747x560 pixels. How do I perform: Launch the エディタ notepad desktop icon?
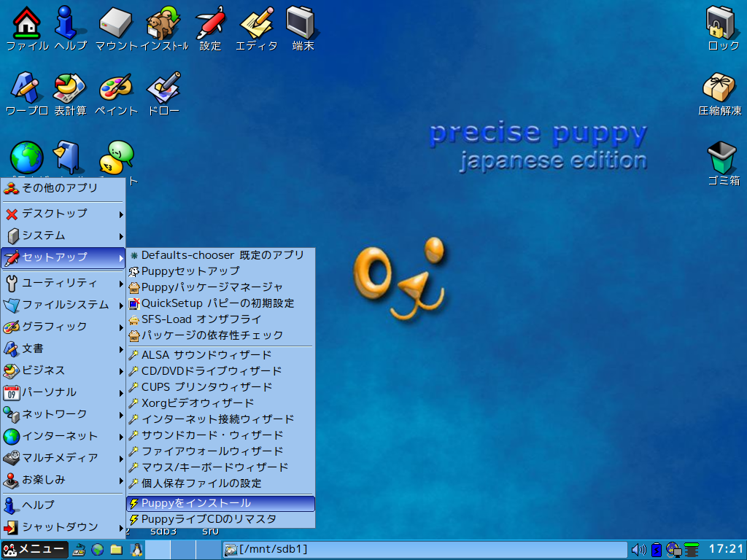(x=257, y=23)
